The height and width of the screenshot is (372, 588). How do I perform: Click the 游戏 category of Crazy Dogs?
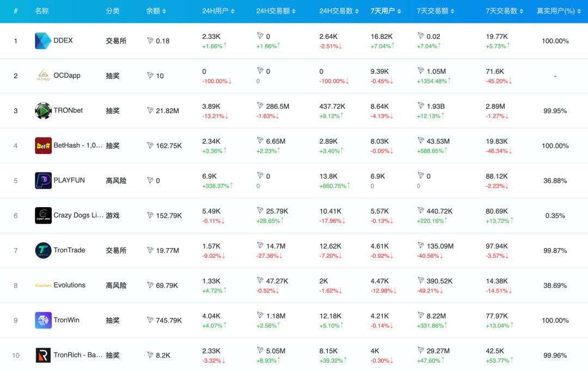[113, 215]
